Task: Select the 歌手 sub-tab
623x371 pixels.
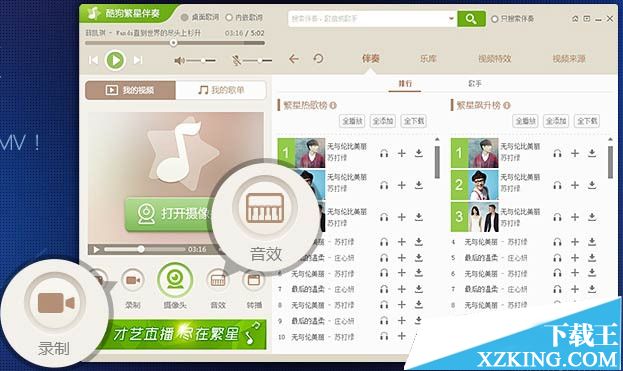Action: click(x=475, y=84)
